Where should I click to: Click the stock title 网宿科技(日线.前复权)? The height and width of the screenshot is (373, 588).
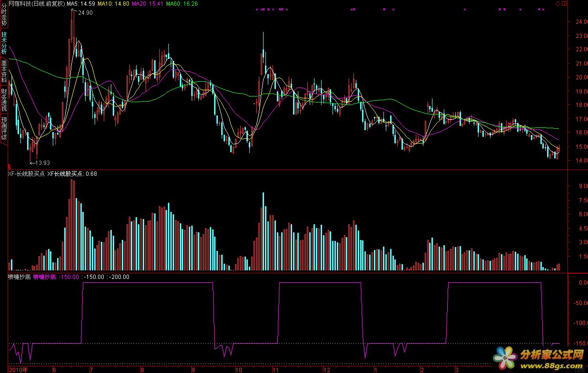click(x=36, y=3)
